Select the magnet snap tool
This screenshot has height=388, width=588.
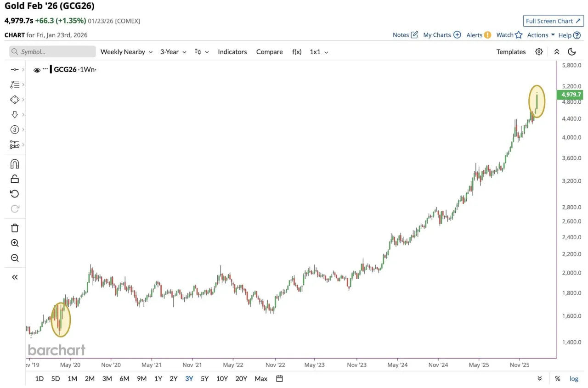(15, 164)
